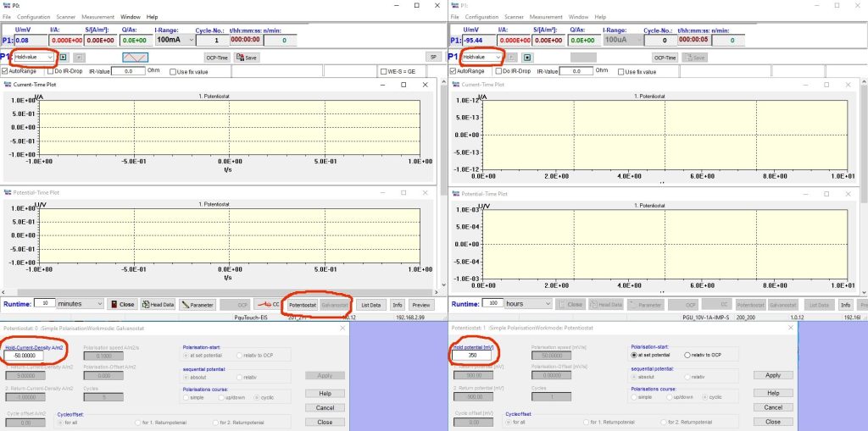Click the zigzag waveform icon in P0
Image resolution: width=868 pixels, height=431 pixels.
pyautogui.click(x=136, y=57)
